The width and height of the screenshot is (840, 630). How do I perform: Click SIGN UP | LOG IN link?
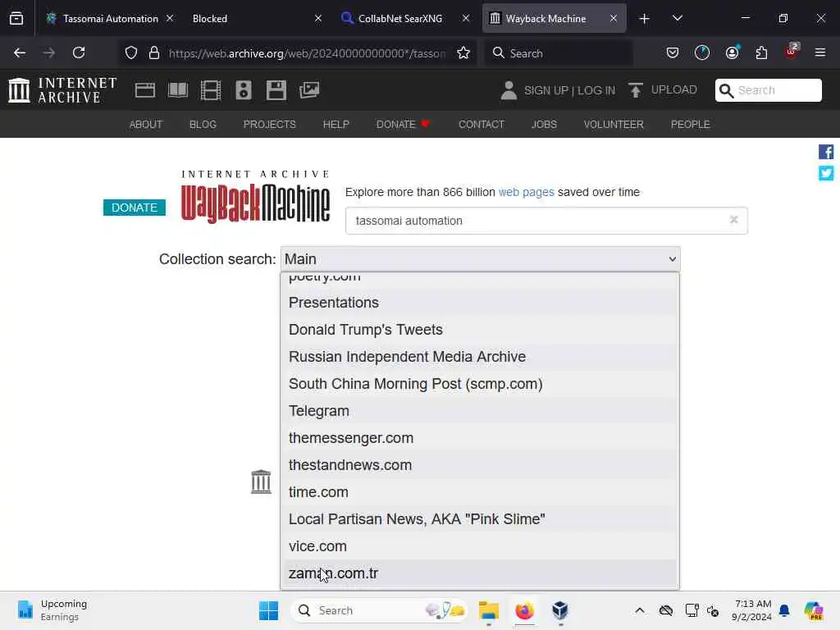[569, 90]
